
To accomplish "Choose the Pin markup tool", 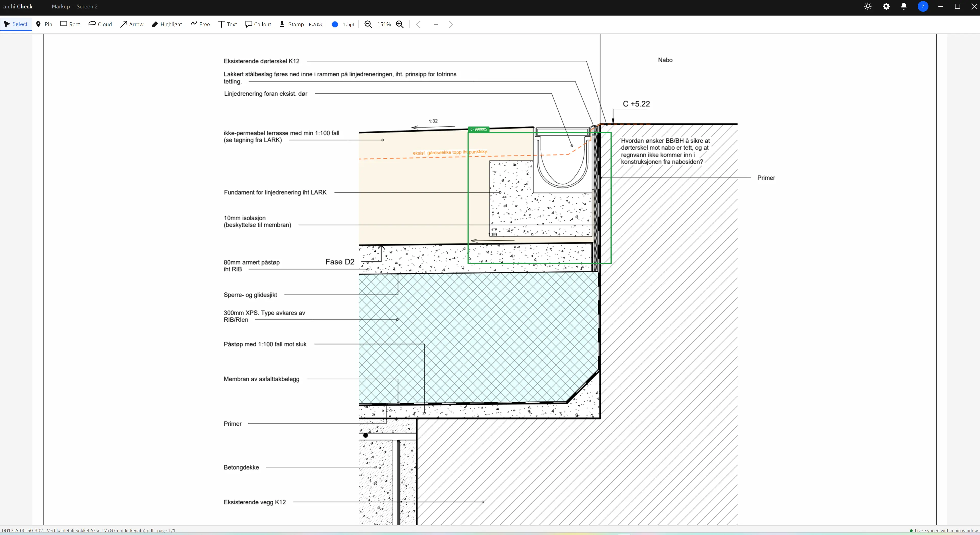I will 44,24.
